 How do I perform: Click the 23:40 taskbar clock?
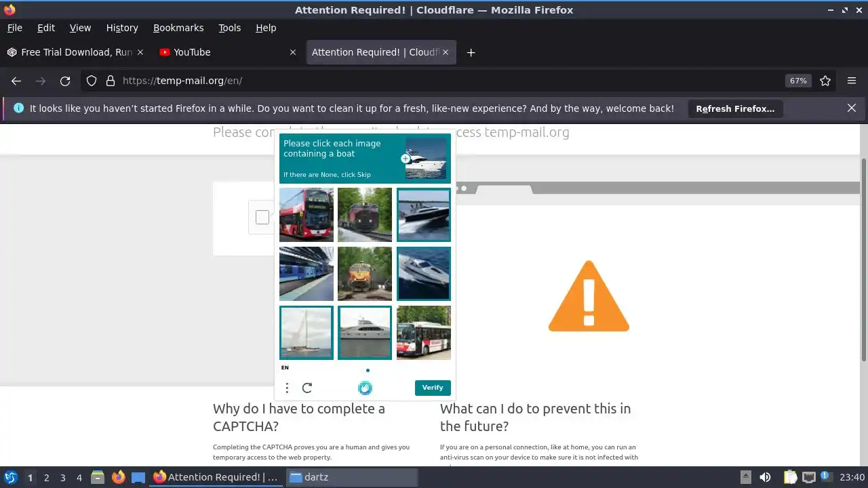(x=852, y=477)
